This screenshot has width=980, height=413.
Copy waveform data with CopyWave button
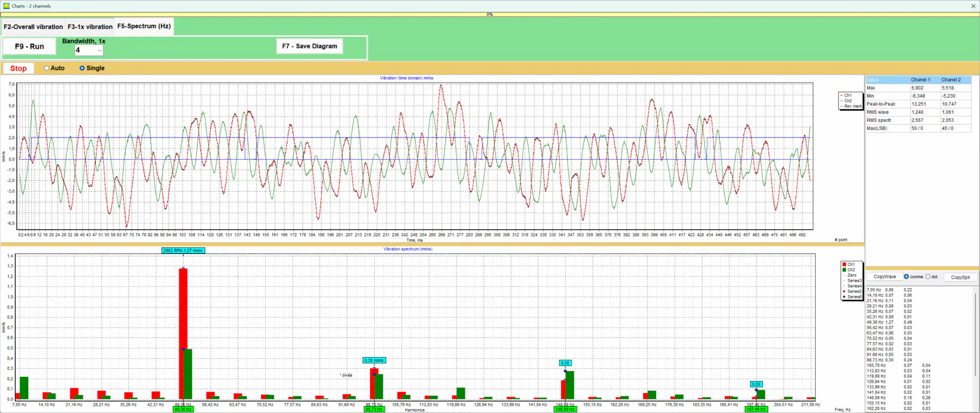[885, 277]
